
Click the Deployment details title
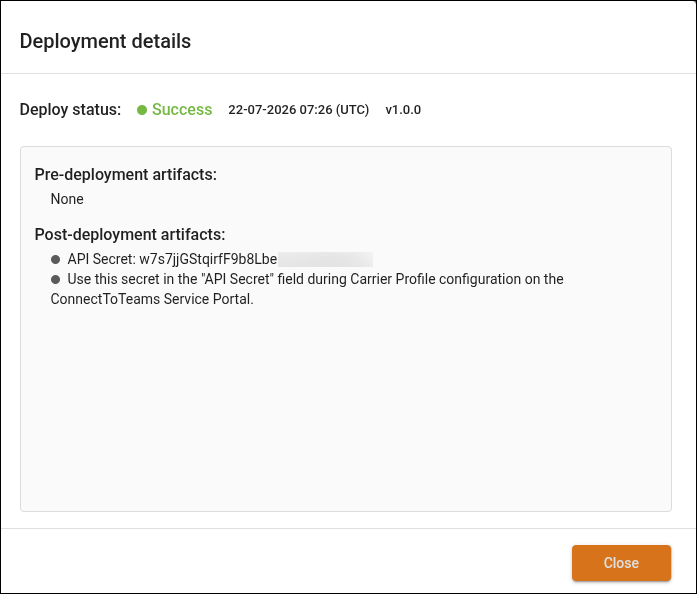pyautogui.click(x=105, y=41)
